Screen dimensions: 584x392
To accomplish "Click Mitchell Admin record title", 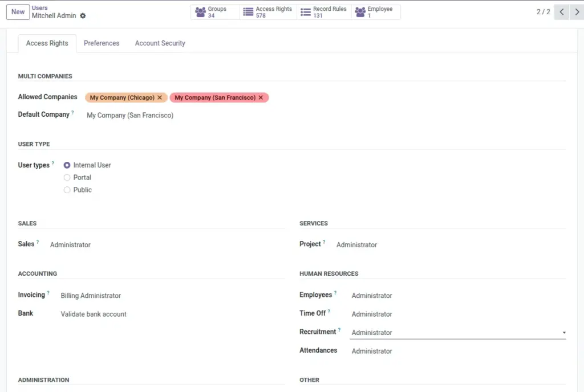I will pyautogui.click(x=54, y=15).
